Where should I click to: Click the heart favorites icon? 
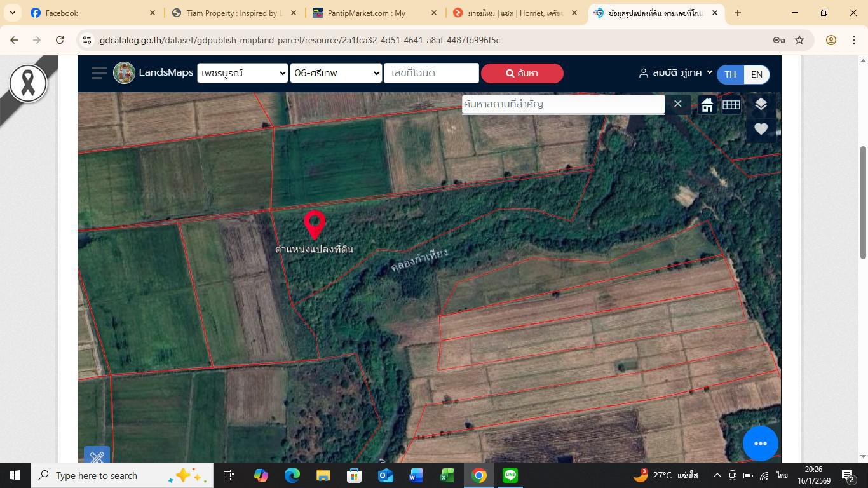tap(761, 129)
